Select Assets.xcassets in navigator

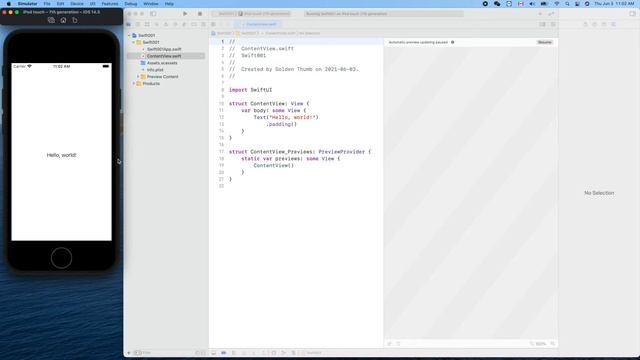click(162, 63)
